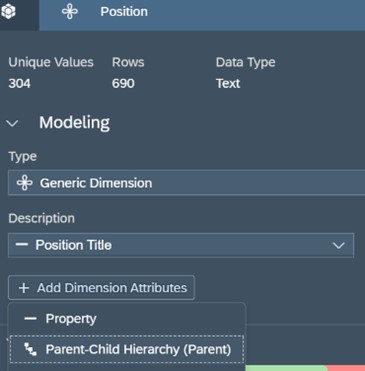The image size is (365, 371).
Task: Open the Generic Dimension type dropdown
Action: click(186, 183)
